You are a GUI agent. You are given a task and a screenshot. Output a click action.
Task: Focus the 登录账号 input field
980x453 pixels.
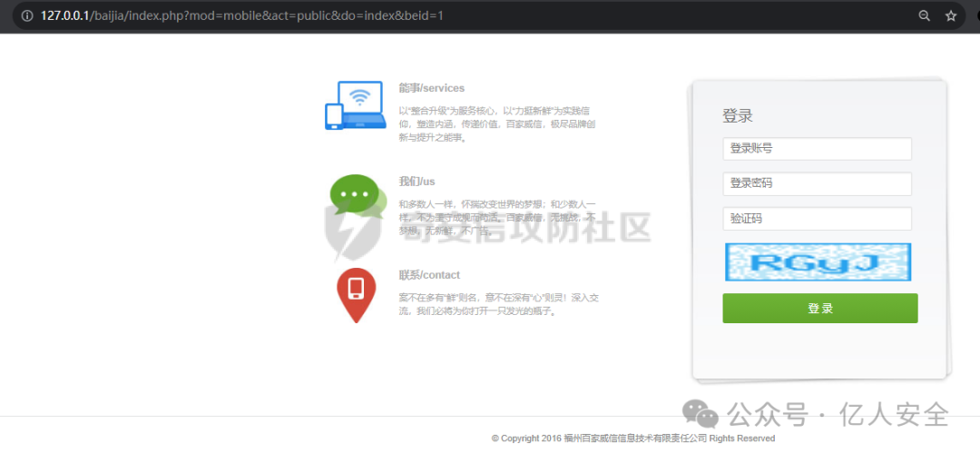817,149
